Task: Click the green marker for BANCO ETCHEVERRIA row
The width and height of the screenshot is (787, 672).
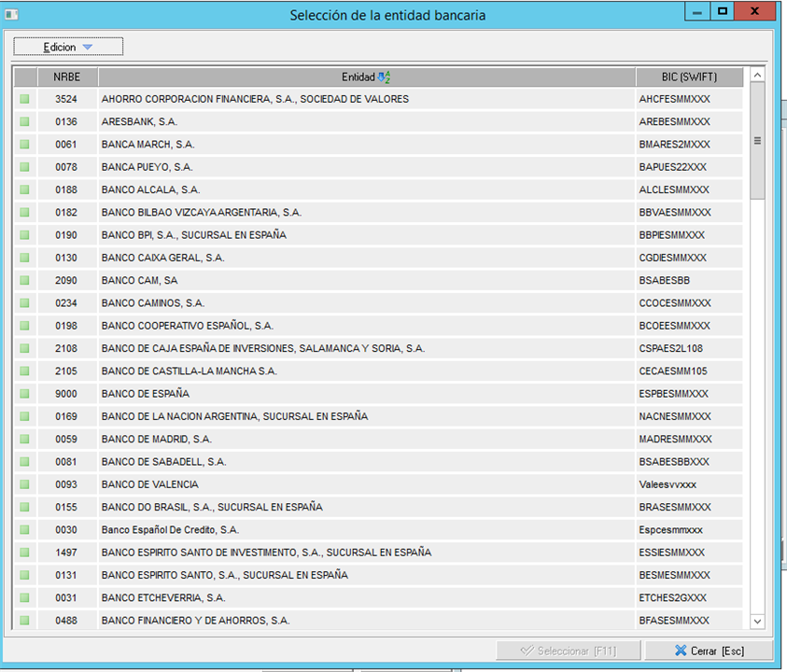Action: (x=24, y=597)
